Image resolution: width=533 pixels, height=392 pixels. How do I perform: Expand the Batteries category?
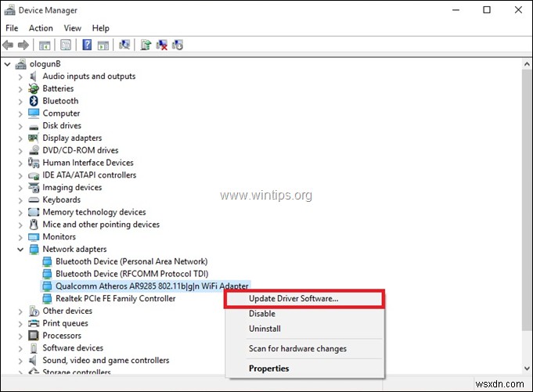coord(20,89)
